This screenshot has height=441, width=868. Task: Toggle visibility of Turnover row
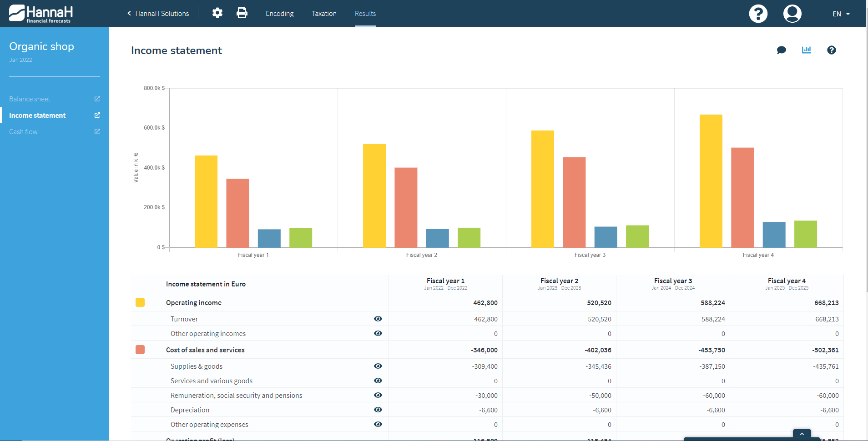(378, 319)
